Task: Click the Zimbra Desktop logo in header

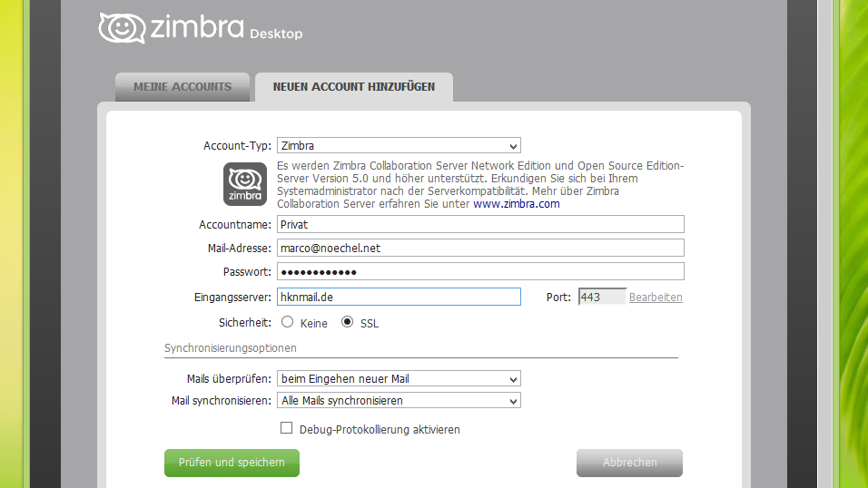Action: point(200,28)
